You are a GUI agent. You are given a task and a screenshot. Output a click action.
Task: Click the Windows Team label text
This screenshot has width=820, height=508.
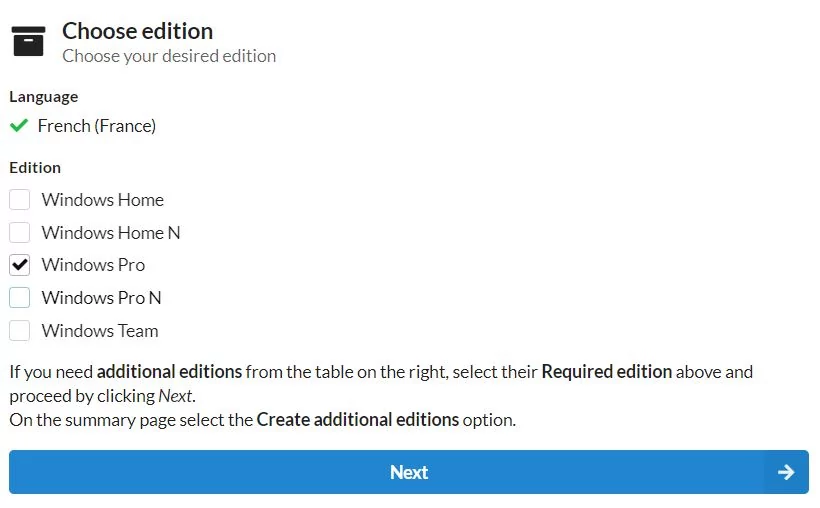(100, 331)
